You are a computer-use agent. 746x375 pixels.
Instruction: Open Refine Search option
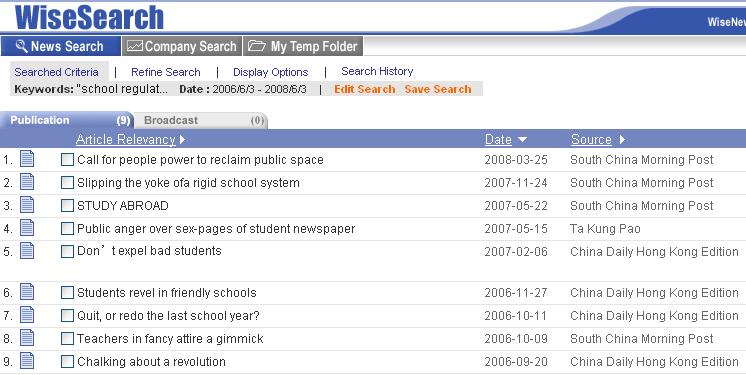point(166,72)
